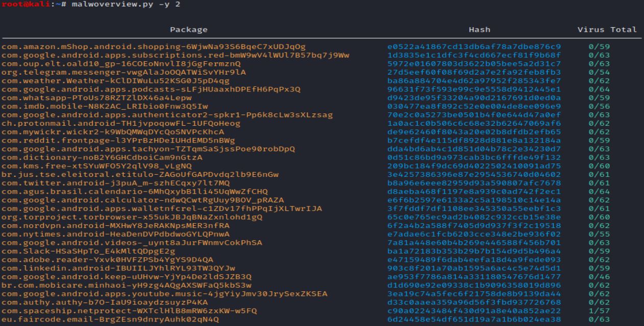644x326 pixels.
Task: Select the com.twitter.android package entry
Action: tap(115, 182)
